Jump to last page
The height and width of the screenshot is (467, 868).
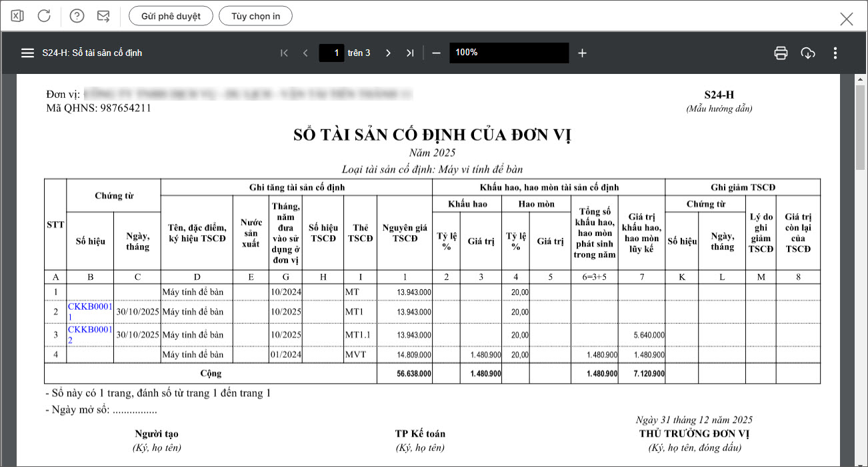pyautogui.click(x=410, y=53)
